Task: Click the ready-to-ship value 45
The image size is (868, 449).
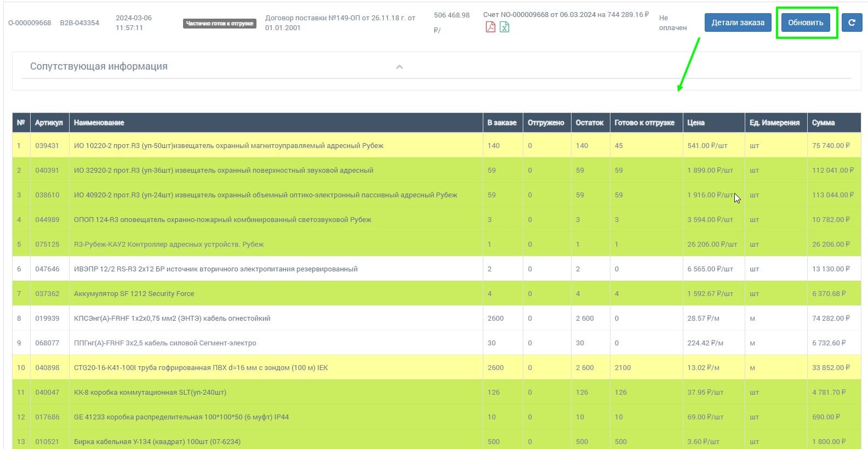Action: pyautogui.click(x=619, y=146)
